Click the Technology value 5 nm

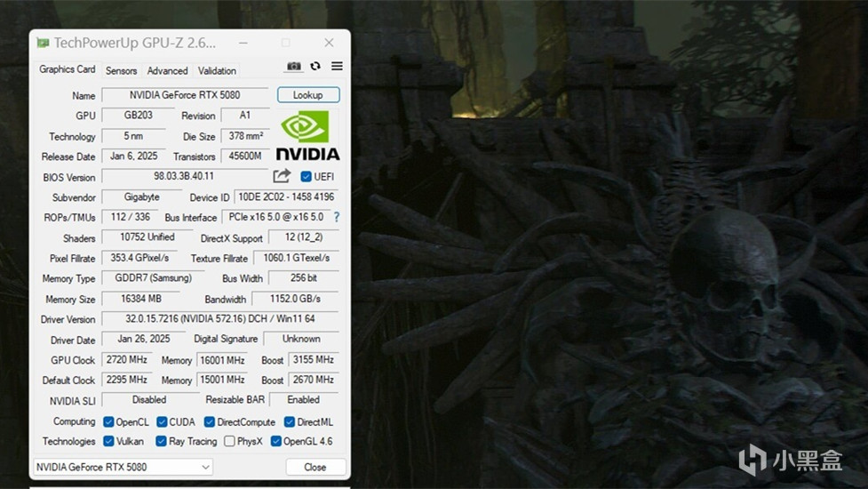pyautogui.click(x=133, y=136)
